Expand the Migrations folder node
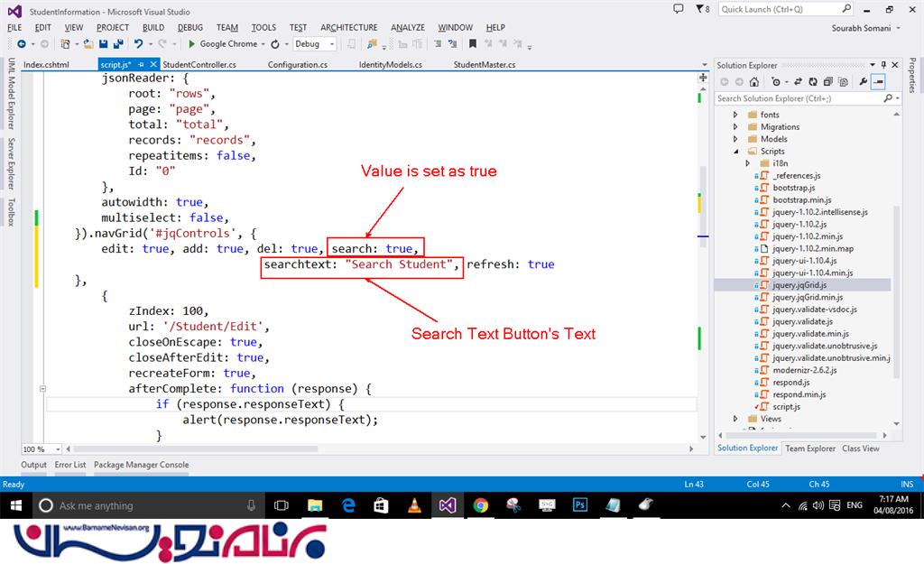 735,127
